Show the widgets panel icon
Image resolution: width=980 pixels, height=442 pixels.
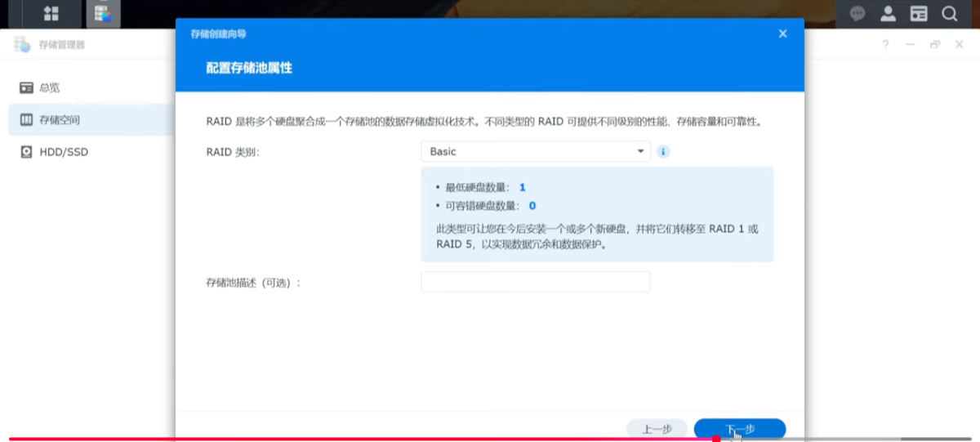[919, 14]
